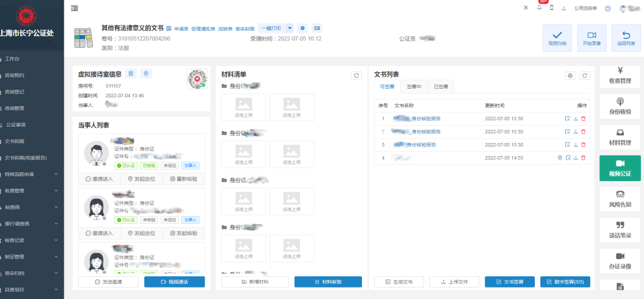
Task: Open the gear settings icon beside 一键打印
Action: (x=302, y=28)
